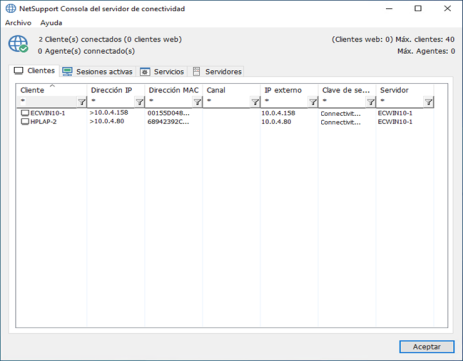Click the Canal filter text field

pyautogui.click(x=227, y=101)
